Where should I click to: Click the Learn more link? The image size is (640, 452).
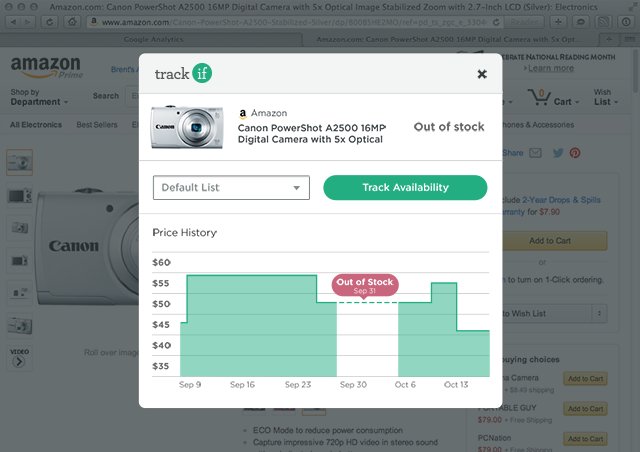[x=551, y=68]
